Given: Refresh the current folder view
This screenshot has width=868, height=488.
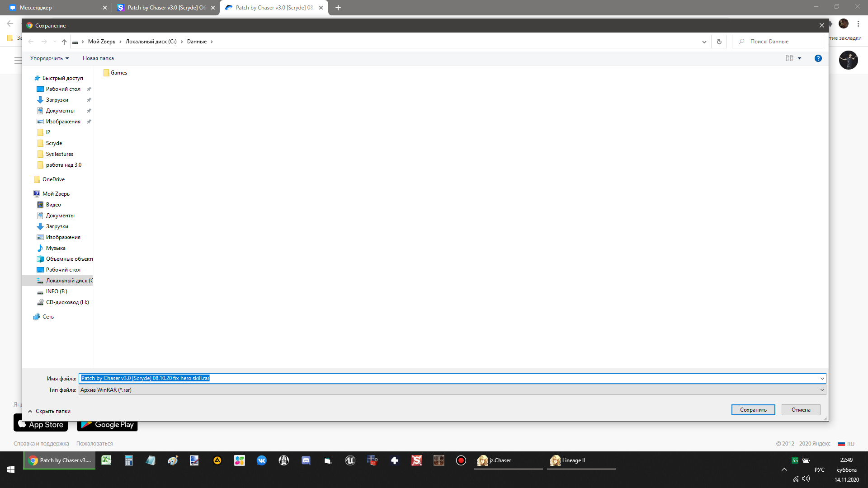Looking at the screenshot, I should pyautogui.click(x=719, y=42).
